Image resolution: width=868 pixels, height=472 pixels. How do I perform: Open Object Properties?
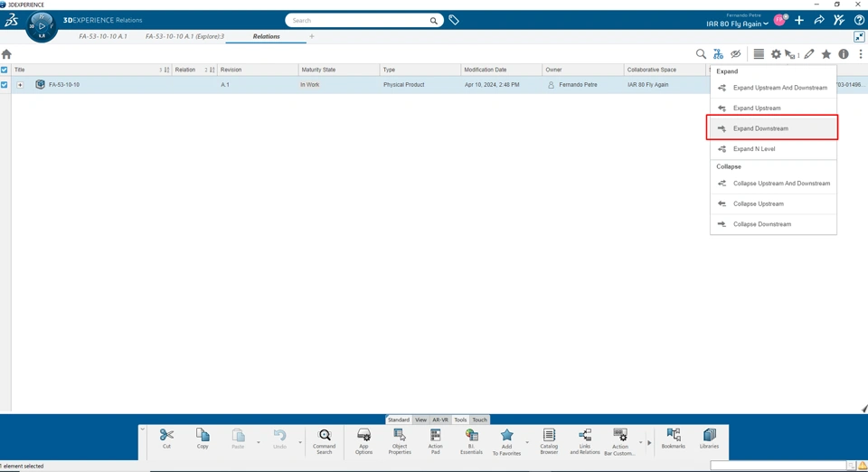(x=400, y=441)
